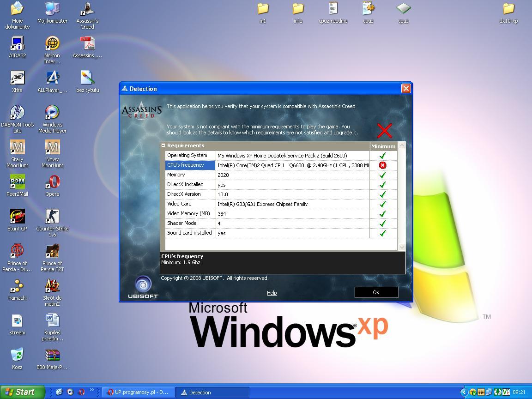The height and width of the screenshot is (399, 532).
Task: Launch Norton Internet Security desktop icon
Action: (x=52, y=50)
